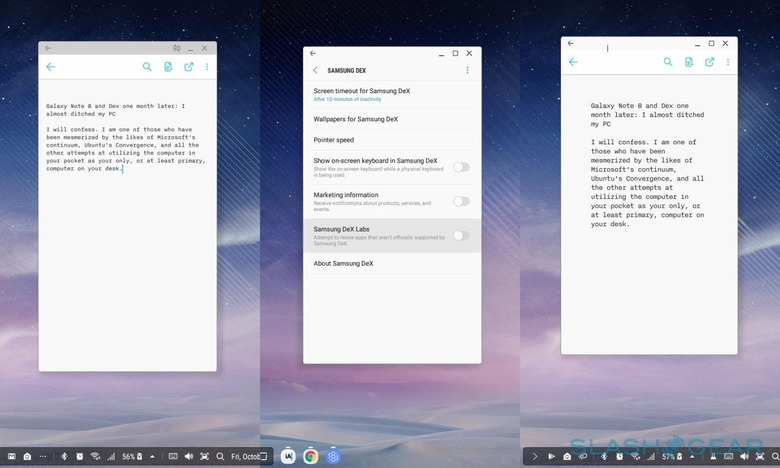Click the search icon in right editor window

[668, 62]
